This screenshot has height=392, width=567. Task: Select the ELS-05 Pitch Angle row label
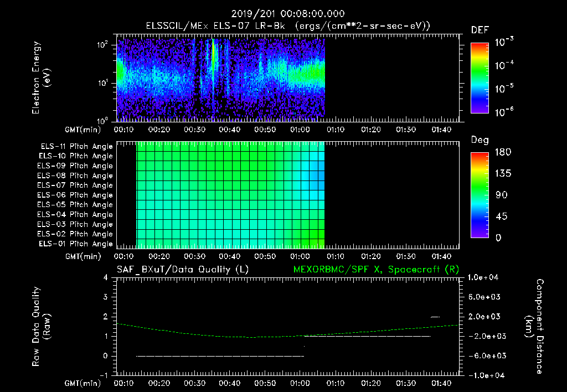click(x=75, y=205)
